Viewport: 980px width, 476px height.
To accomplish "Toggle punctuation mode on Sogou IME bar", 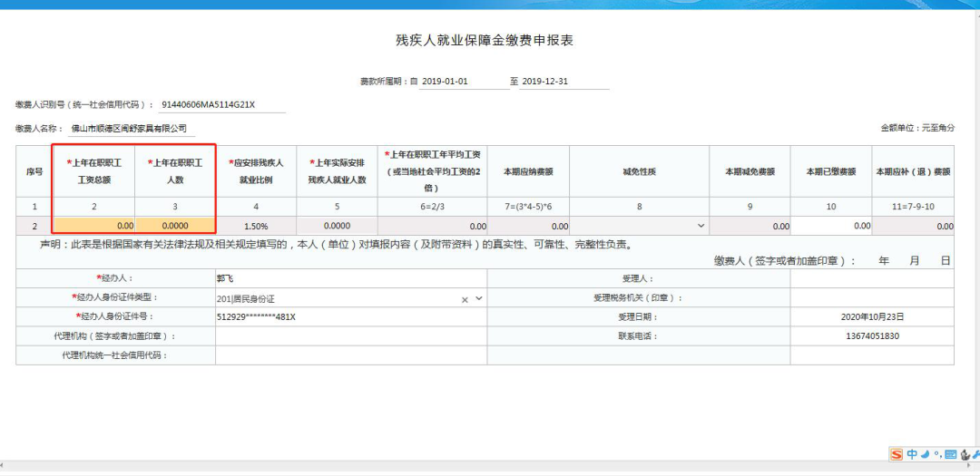I will pyautogui.click(x=936, y=455).
